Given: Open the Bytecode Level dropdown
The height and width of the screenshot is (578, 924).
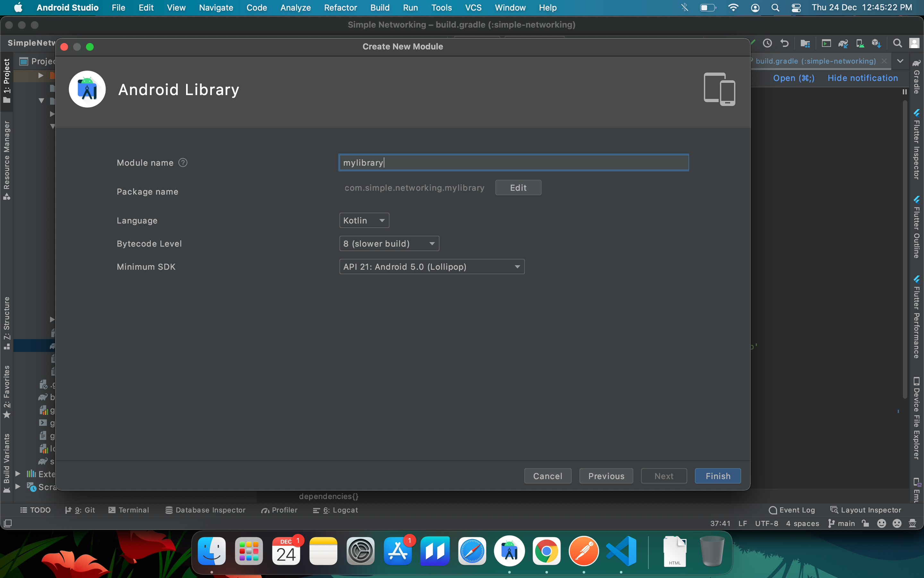Looking at the screenshot, I should pyautogui.click(x=389, y=243).
